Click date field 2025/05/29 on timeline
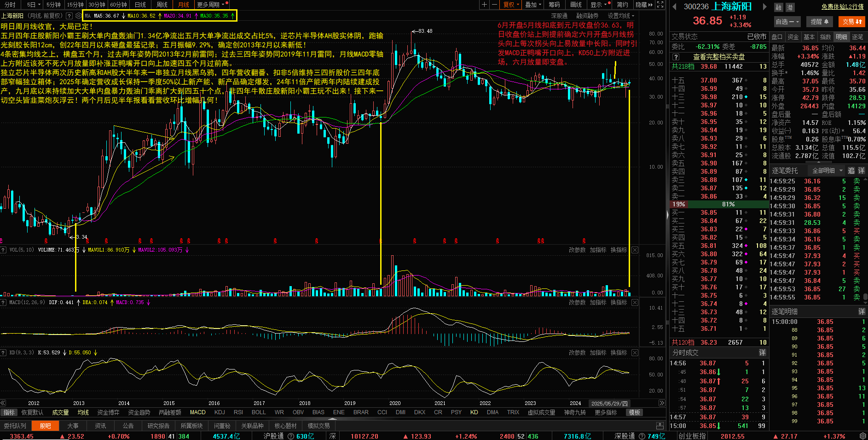This screenshot has width=868, height=440. [609, 403]
